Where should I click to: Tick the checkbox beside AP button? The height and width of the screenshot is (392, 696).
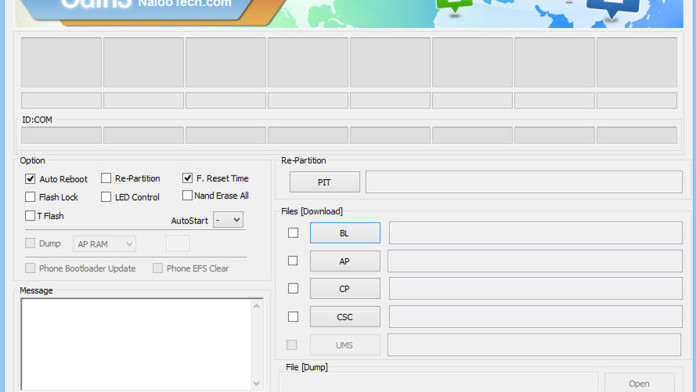(x=293, y=261)
